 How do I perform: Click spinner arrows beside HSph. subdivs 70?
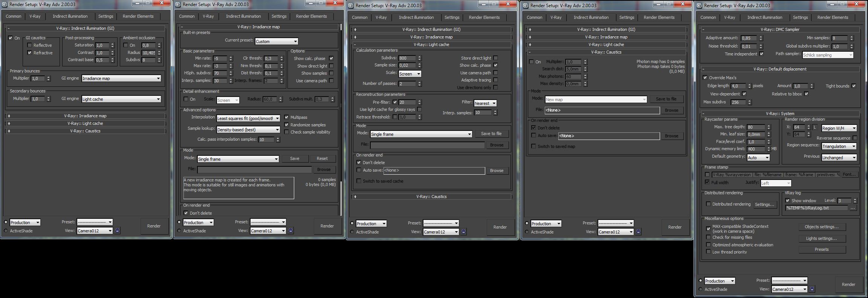click(x=231, y=73)
